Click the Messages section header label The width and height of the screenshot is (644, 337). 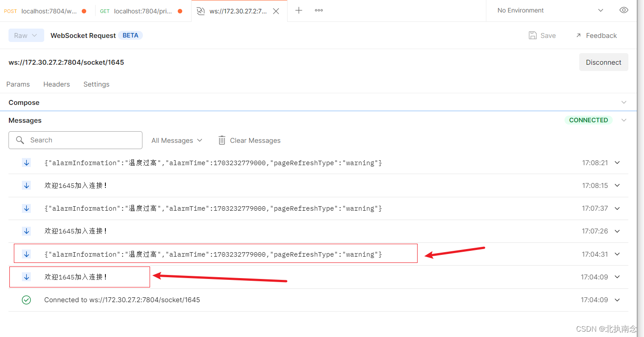click(25, 120)
